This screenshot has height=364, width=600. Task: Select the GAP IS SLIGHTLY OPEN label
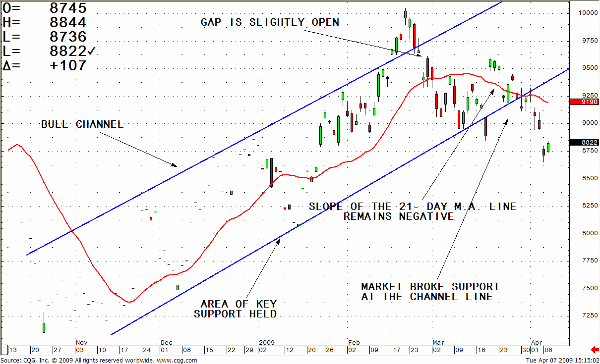point(270,22)
